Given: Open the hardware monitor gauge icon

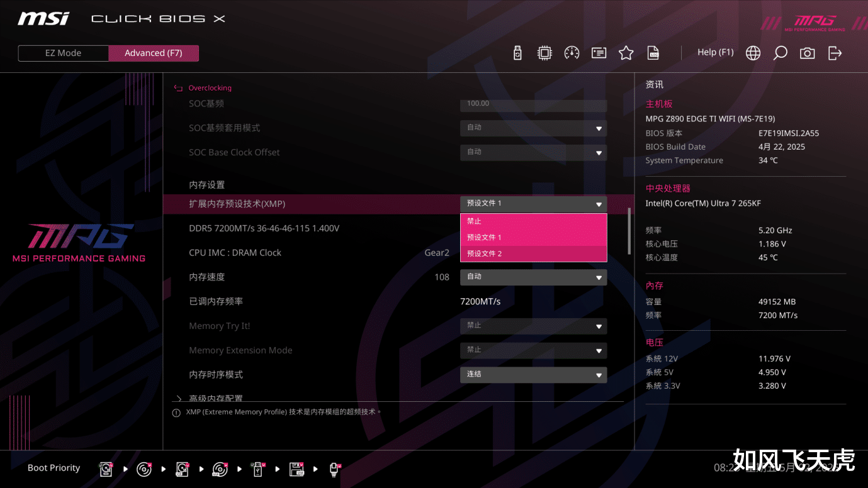Looking at the screenshot, I should pos(572,53).
